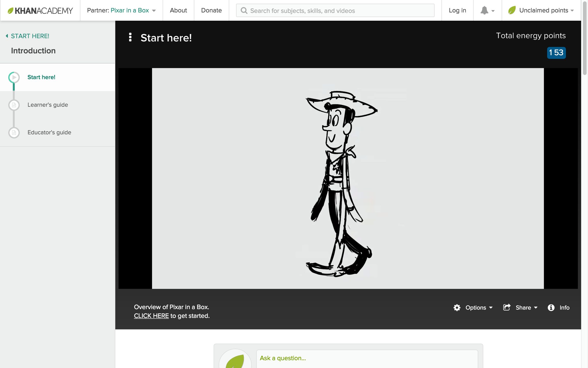Click the Learner's guide document icon
Screen dimensions: 588x368
click(x=14, y=105)
